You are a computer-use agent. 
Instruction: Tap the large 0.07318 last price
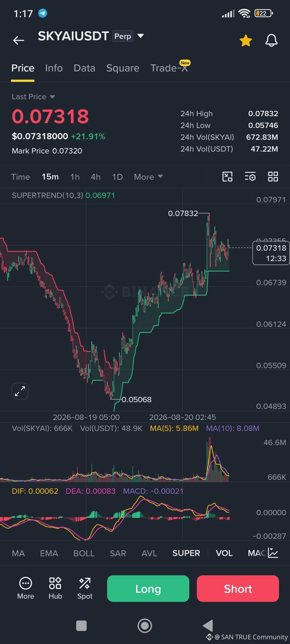click(50, 116)
